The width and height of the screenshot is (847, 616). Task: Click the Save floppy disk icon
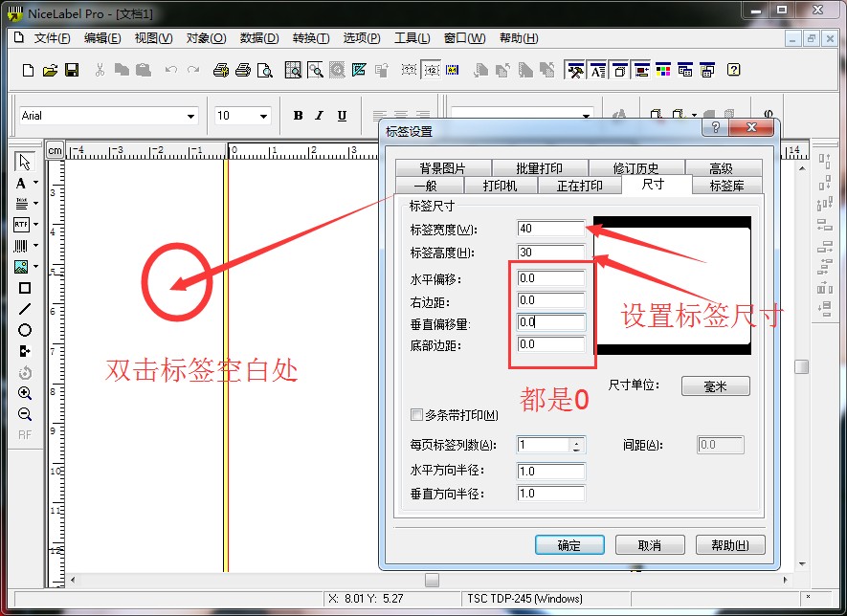click(72, 70)
